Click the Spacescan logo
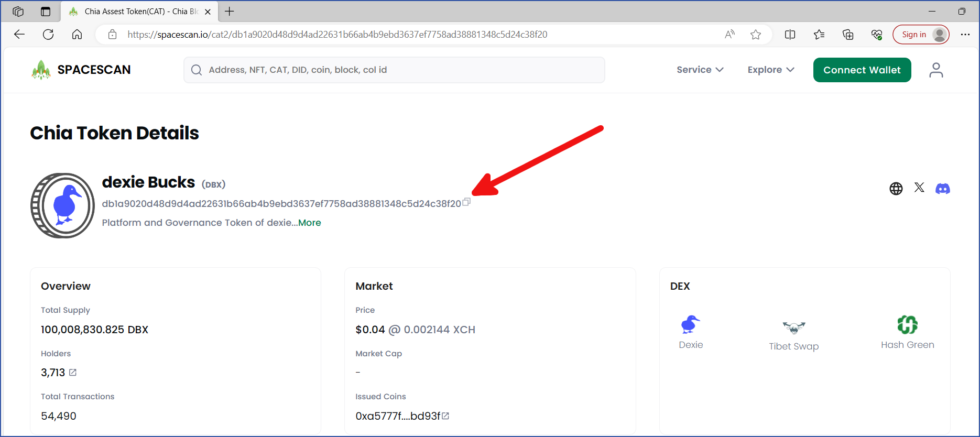The image size is (980, 437). pyautogui.click(x=41, y=70)
